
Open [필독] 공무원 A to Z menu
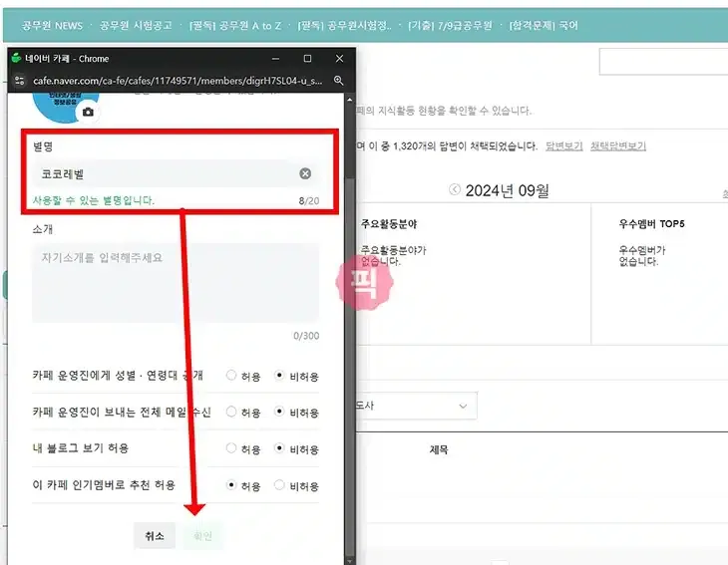(235, 26)
